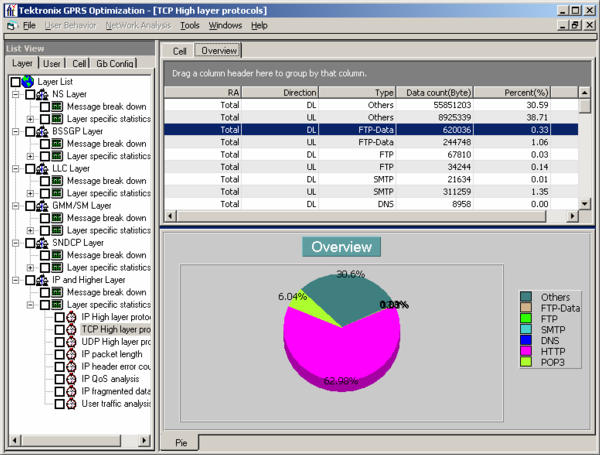
Task: Click the clock icon beside TCP High layer protocols
Action: pos(72,329)
